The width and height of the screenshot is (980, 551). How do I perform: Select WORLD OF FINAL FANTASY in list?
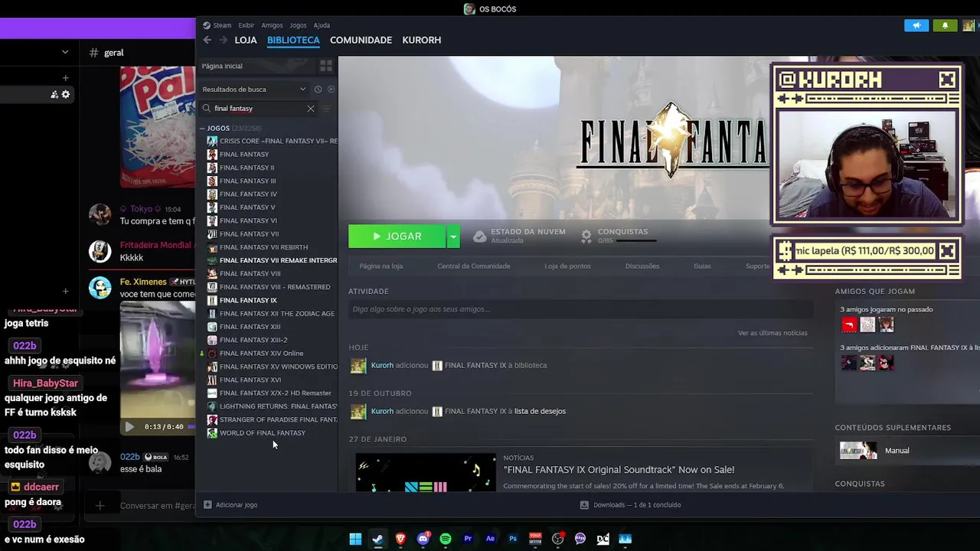(x=262, y=433)
